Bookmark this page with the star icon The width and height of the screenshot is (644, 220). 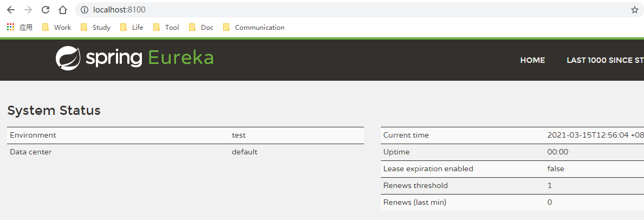pyautogui.click(x=635, y=10)
